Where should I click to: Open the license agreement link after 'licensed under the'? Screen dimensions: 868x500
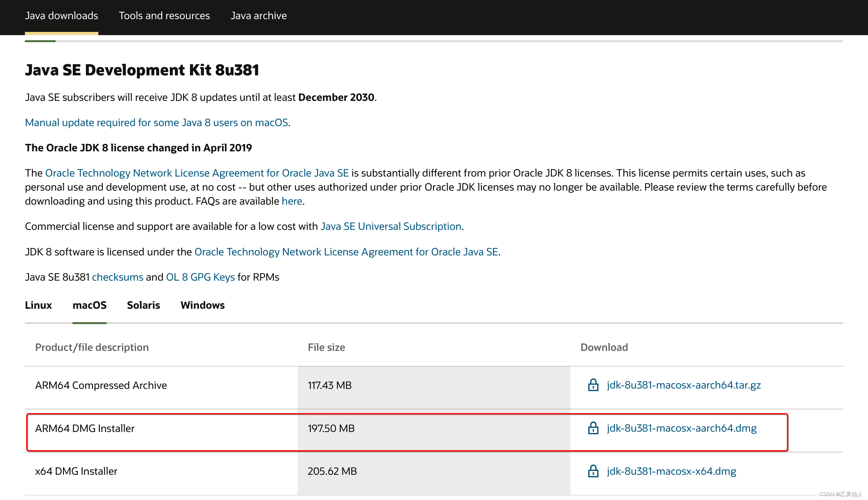(346, 252)
